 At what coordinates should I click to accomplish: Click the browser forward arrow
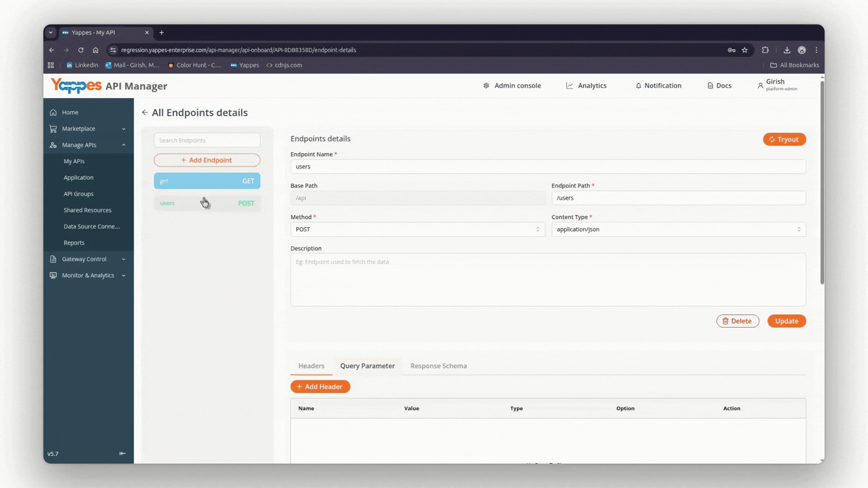pos(66,50)
